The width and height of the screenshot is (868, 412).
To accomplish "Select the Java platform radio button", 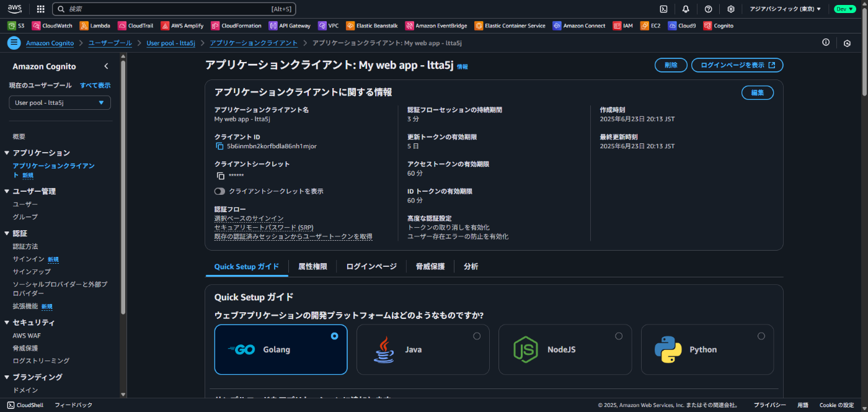I will tap(477, 336).
